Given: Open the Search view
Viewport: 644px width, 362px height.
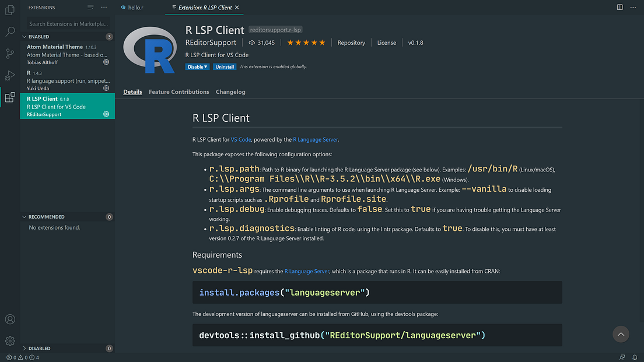Looking at the screenshot, I should (9, 32).
